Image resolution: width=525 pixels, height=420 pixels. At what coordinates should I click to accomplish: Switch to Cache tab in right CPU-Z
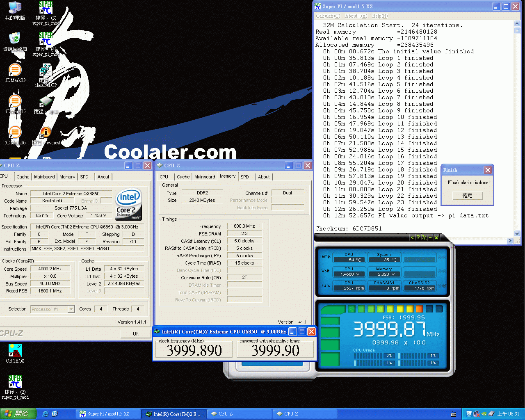pos(183,177)
